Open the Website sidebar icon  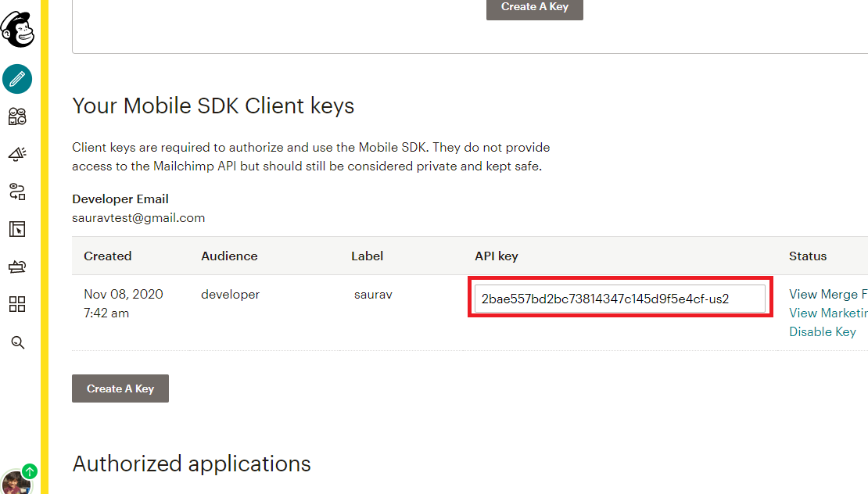17,229
